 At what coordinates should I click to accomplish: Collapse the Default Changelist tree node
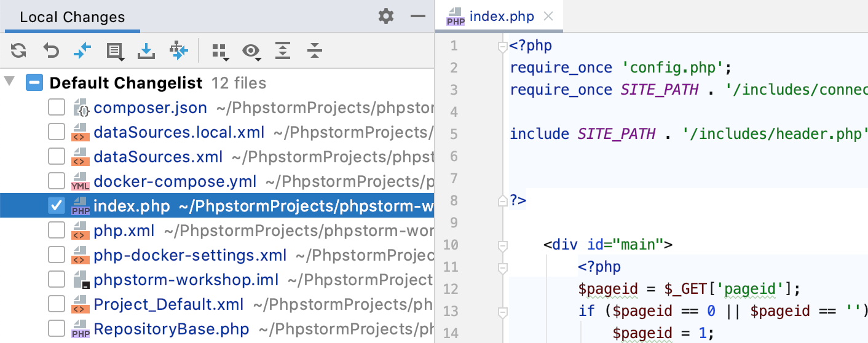pyautogui.click(x=9, y=82)
